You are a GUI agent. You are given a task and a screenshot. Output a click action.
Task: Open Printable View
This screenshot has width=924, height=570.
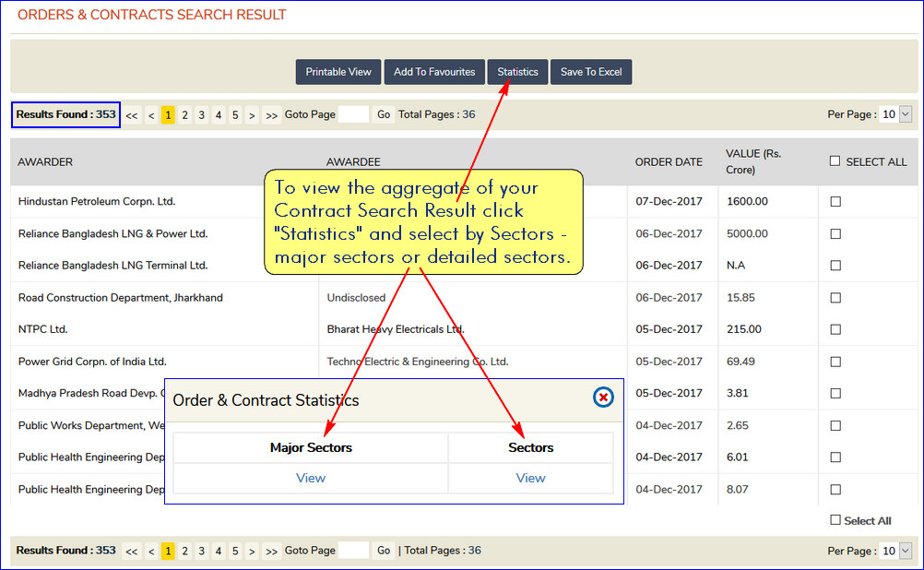tap(338, 72)
